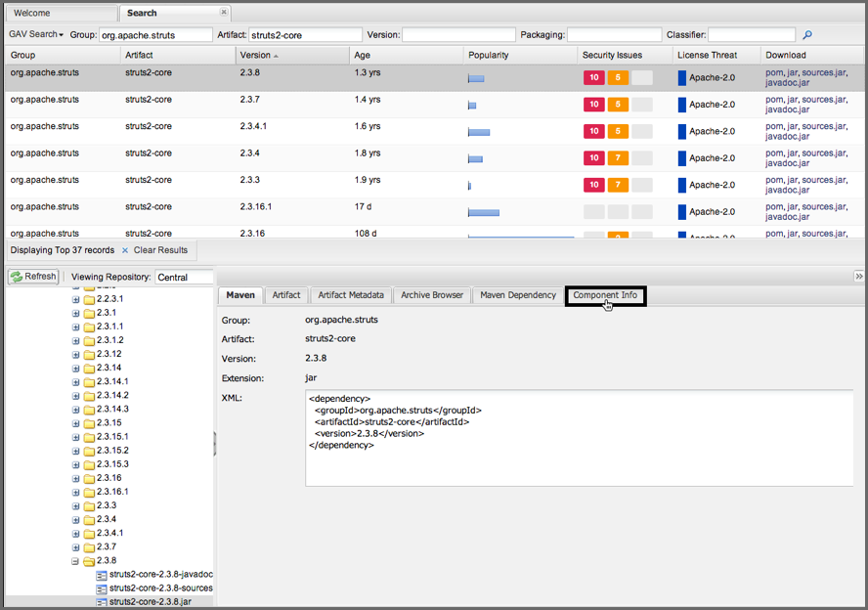This screenshot has width=868, height=610.
Task: Click the orange 7 security badge for 2.3.4
Action: 618,157
